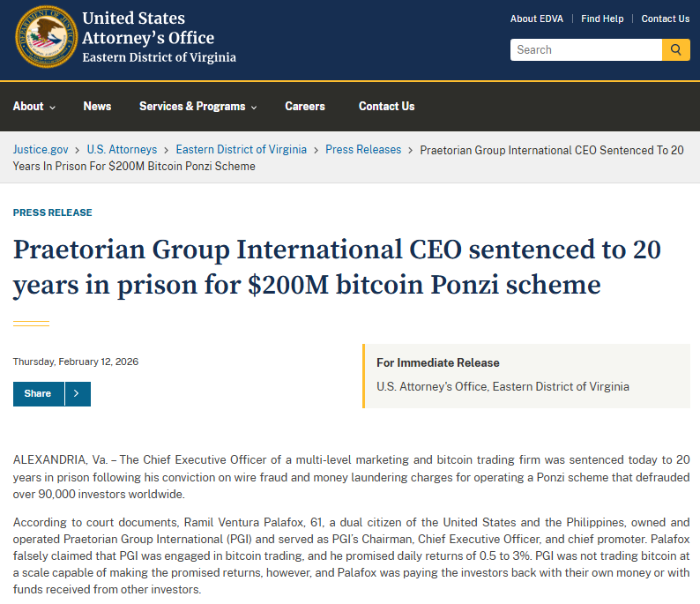Expand the Services & Programs menu
Image resolution: width=700 pixels, height=604 pixels.
pos(197,107)
